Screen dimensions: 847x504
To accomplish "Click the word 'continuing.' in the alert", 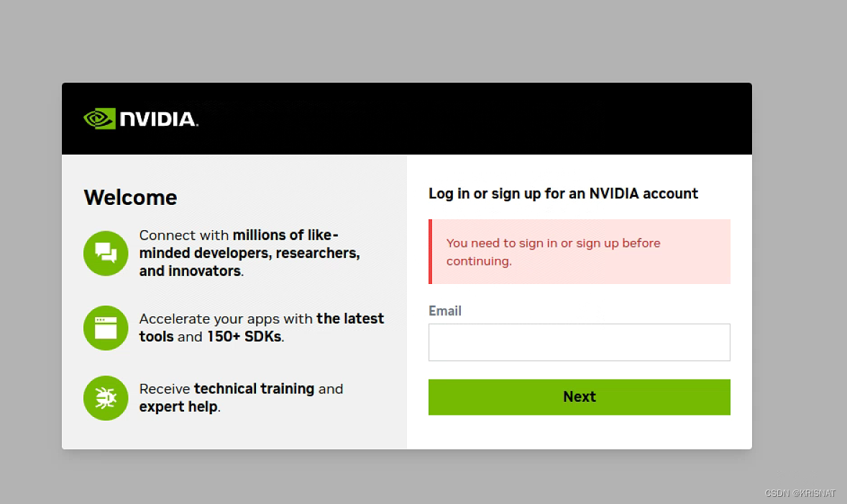I will click(479, 262).
